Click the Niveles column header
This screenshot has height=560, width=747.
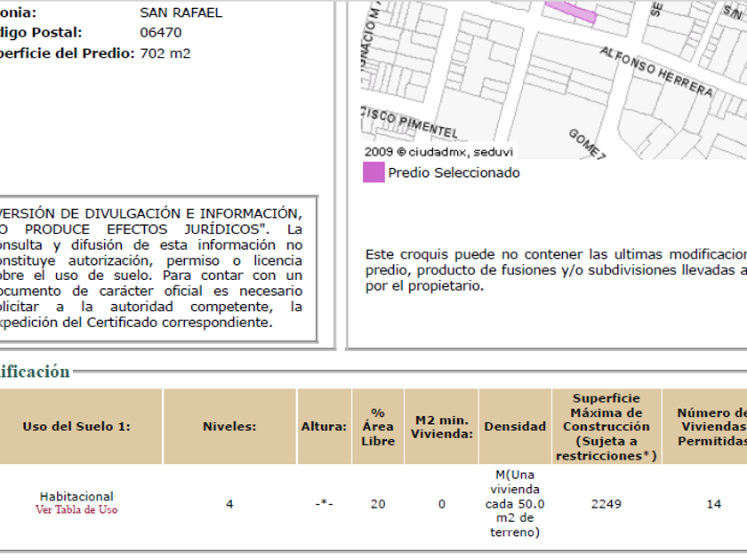coord(229,427)
